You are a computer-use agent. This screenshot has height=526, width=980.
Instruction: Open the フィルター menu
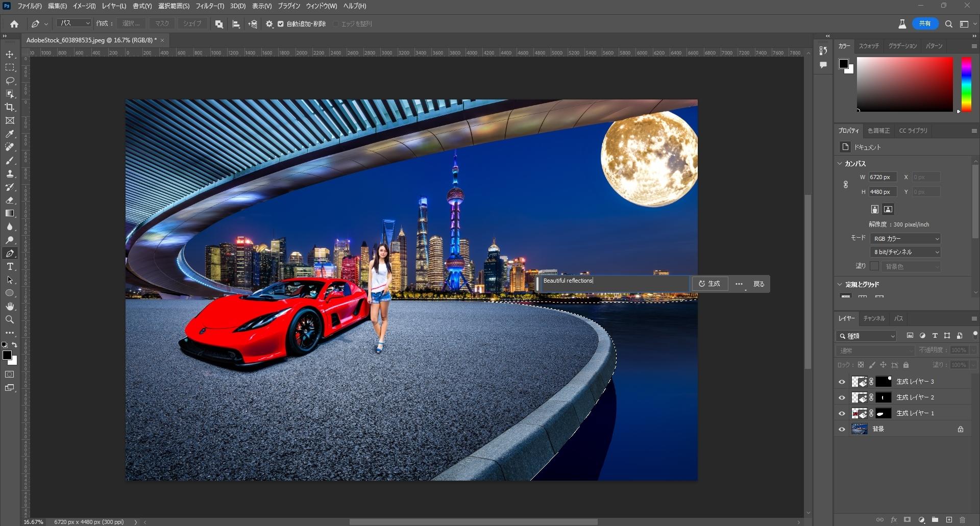pos(209,6)
